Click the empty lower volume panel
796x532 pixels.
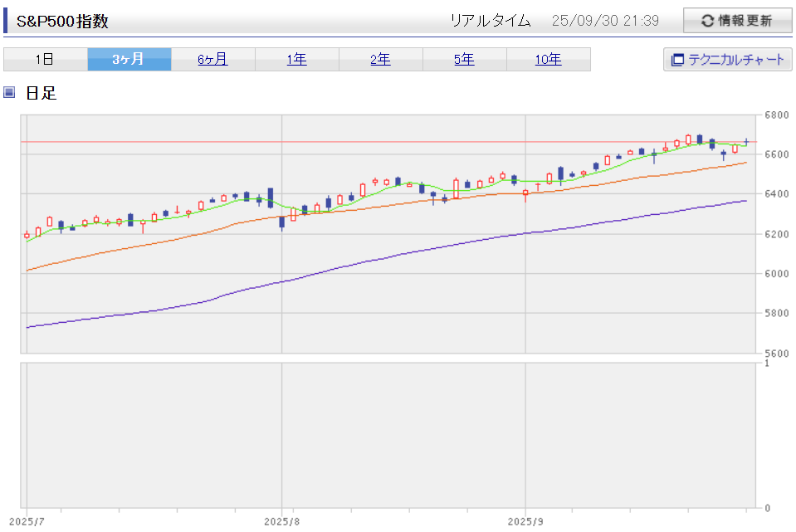pyautogui.click(x=387, y=435)
